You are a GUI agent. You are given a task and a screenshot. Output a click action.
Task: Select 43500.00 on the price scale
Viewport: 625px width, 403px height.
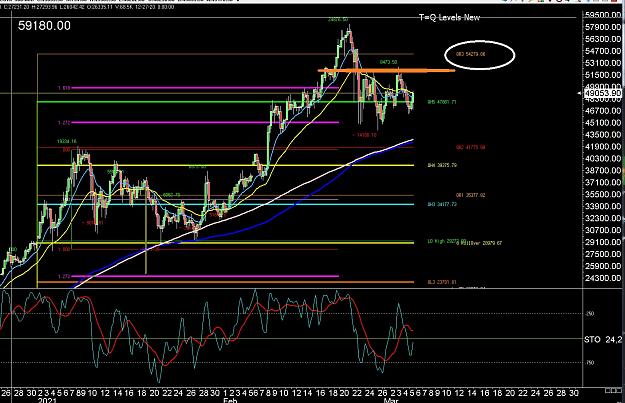point(603,134)
